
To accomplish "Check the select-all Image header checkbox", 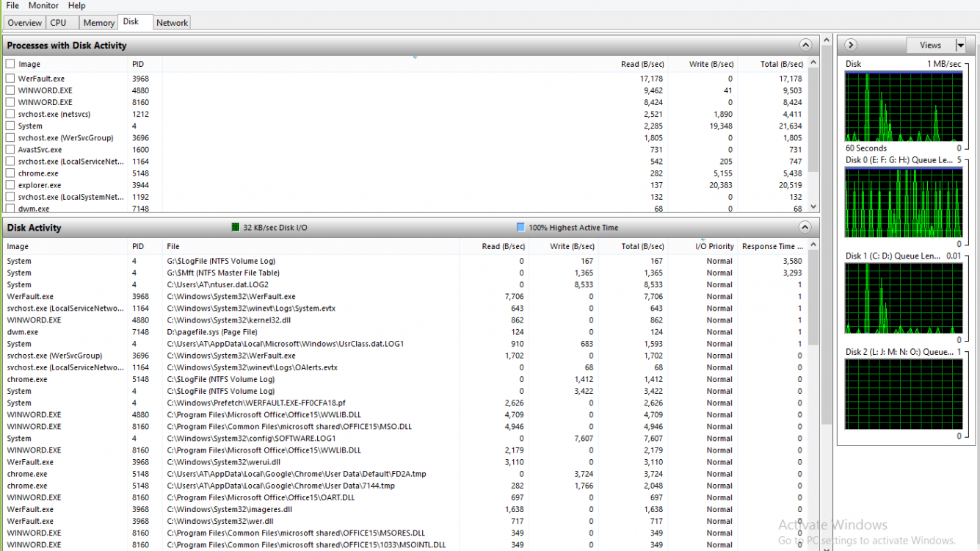I will pyautogui.click(x=10, y=64).
